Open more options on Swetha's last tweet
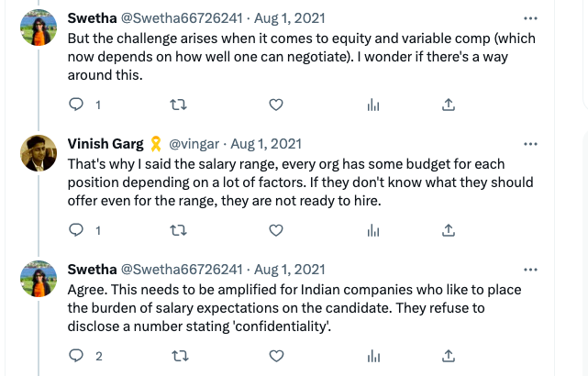This screenshot has width=588, height=376. pyautogui.click(x=530, y=270)
